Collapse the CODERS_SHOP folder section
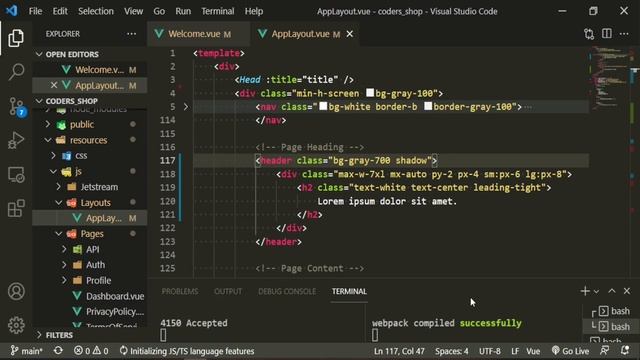 pyautogui.click(x=39, y=101)
